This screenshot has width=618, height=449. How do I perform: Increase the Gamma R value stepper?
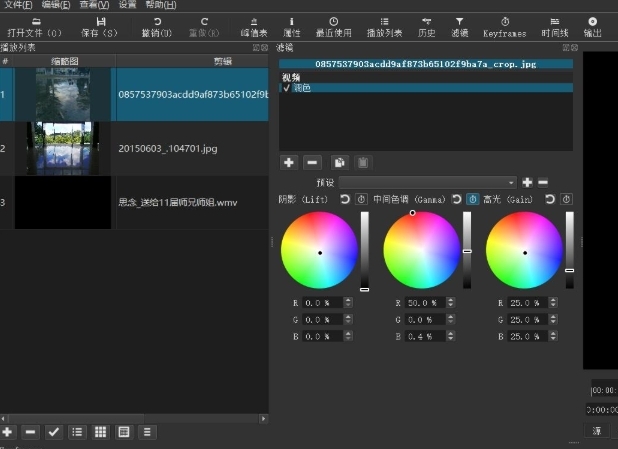(x=450, y=300)
